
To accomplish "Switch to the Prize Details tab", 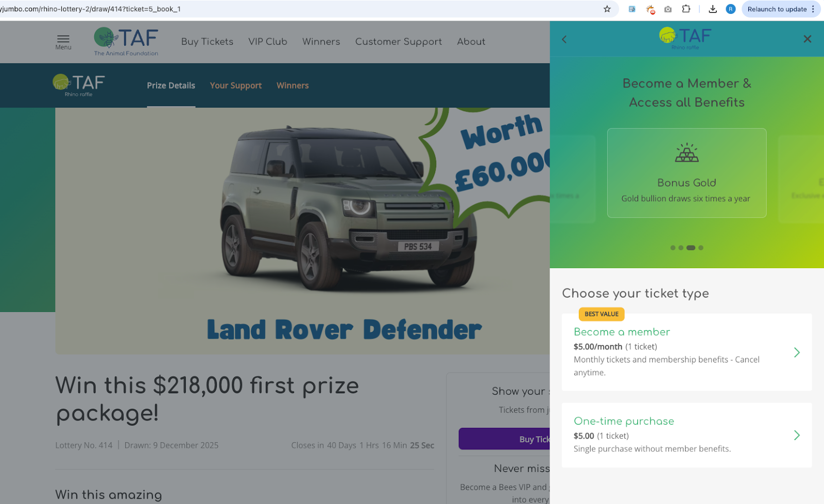I will coord(171,85).
